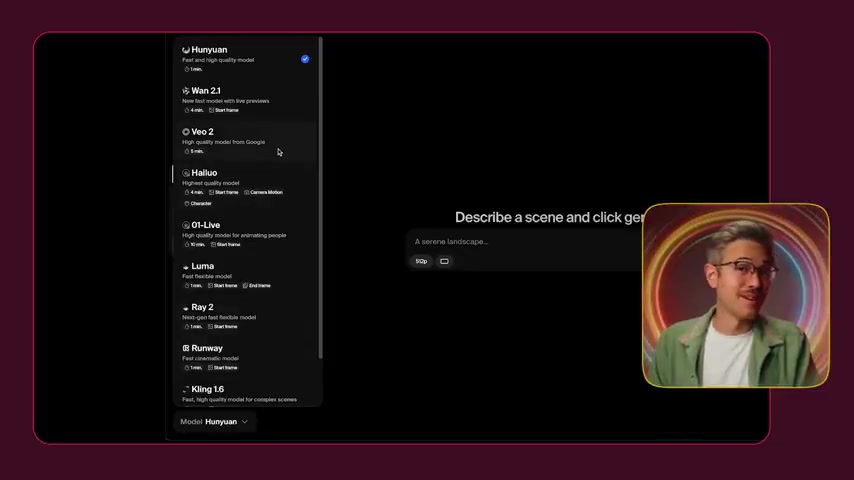Click the Luma model logo icon

186,266
